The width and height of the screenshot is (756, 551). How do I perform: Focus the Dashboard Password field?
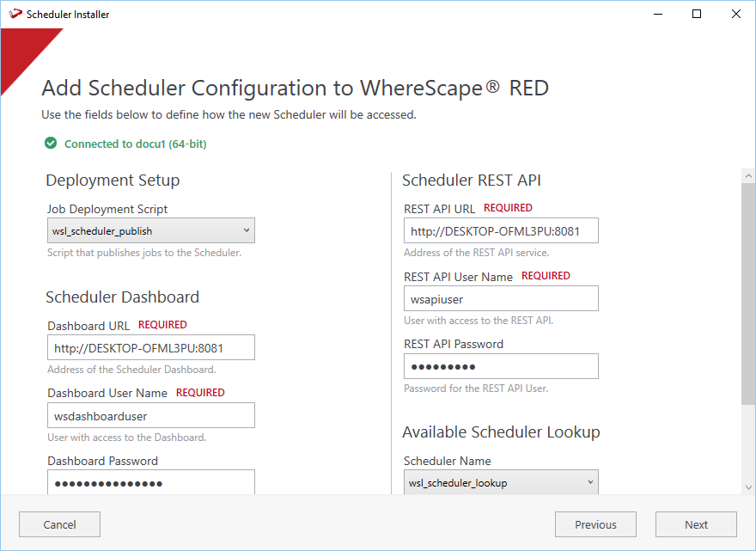151,482
